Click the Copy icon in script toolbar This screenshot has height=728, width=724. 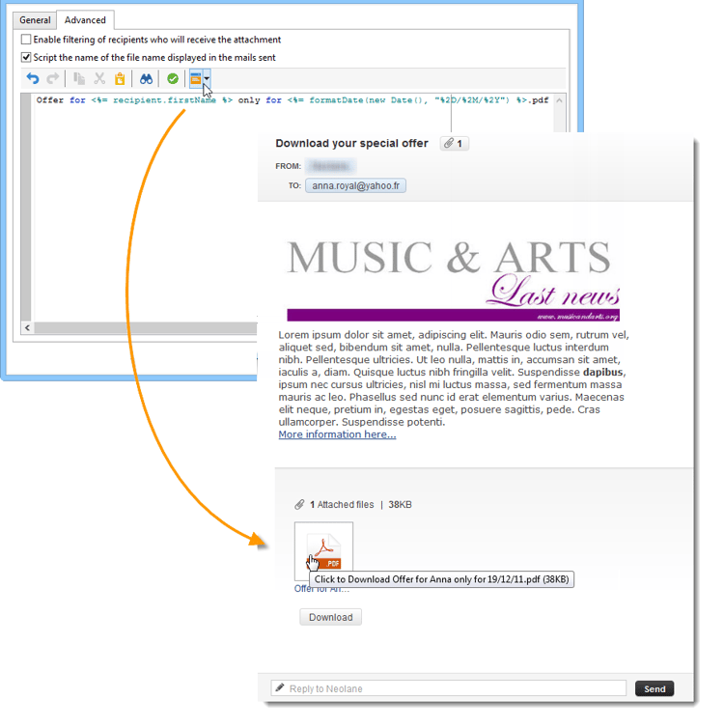(79, 78)
